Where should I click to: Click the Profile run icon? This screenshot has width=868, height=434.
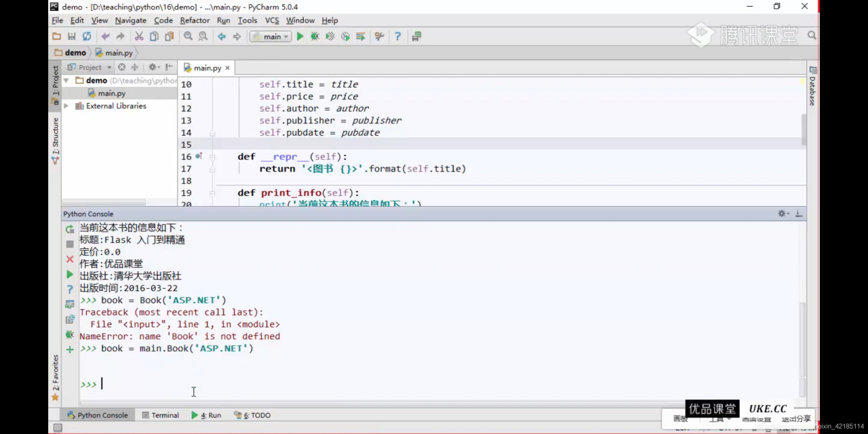(x=345, y=37)
